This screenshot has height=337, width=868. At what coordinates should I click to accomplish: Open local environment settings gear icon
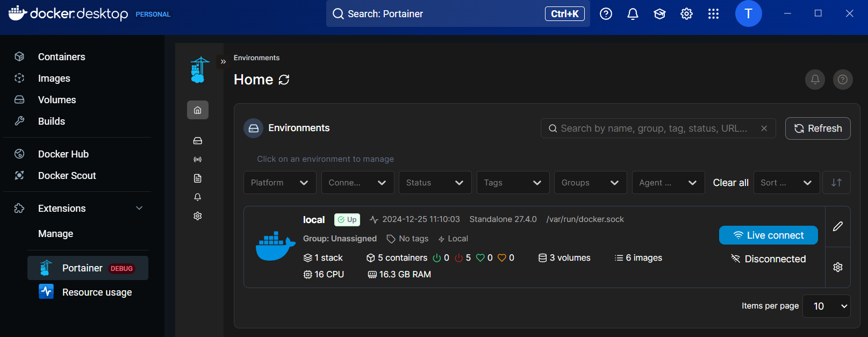(x=838, y=267)
